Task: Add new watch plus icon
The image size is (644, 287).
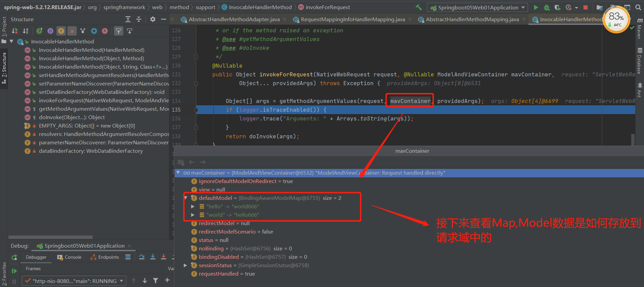Action: [x=167, y=280]
